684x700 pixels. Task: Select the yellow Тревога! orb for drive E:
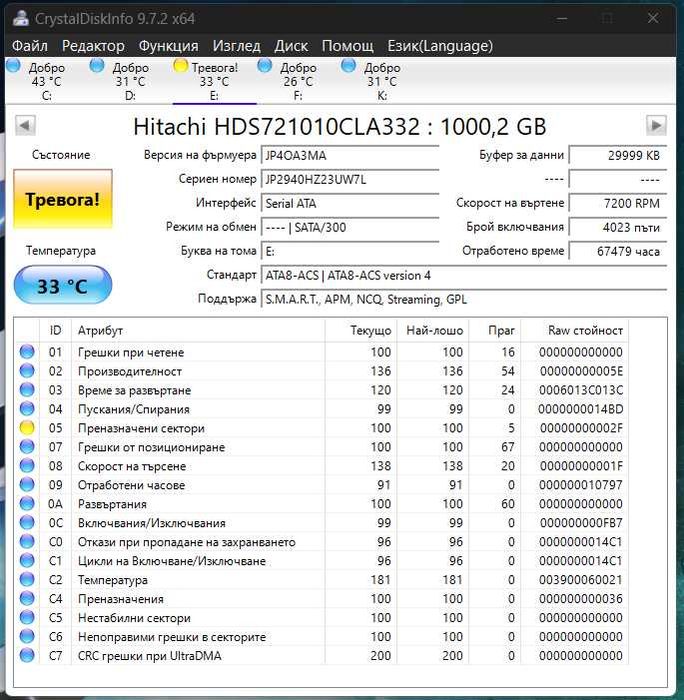[x=180, y=66]
